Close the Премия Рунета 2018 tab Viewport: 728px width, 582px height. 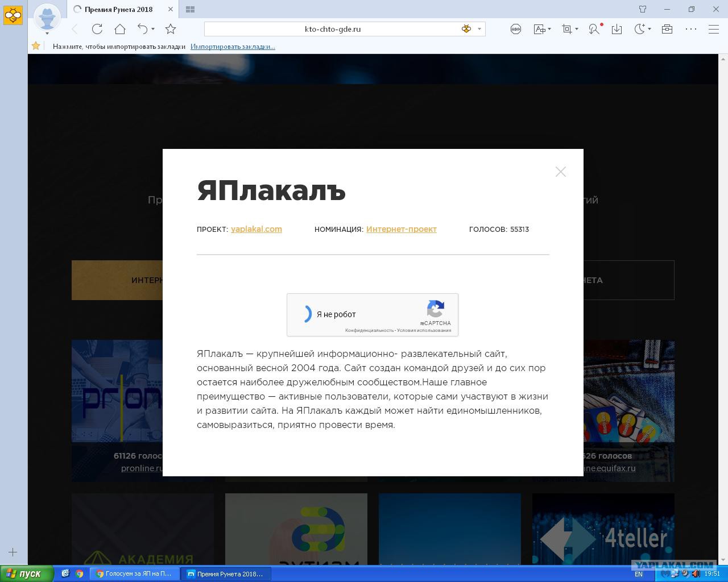coord(170,9)
